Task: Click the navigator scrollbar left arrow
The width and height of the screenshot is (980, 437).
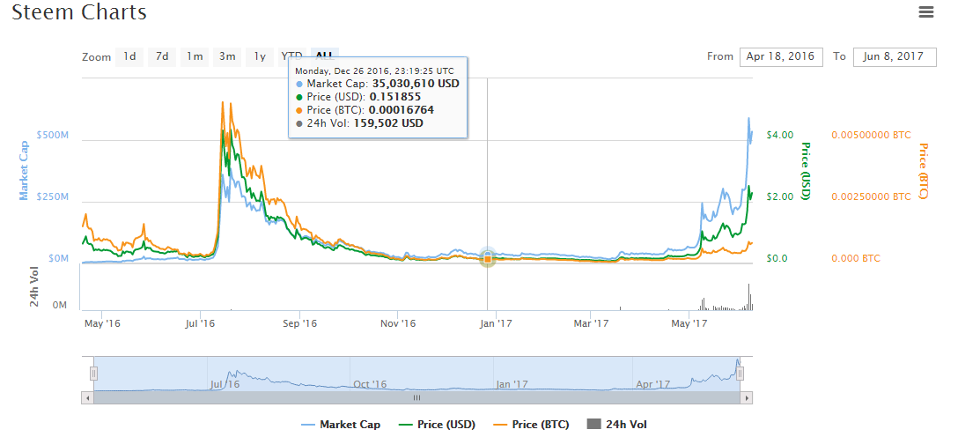Action: point(87,397)
